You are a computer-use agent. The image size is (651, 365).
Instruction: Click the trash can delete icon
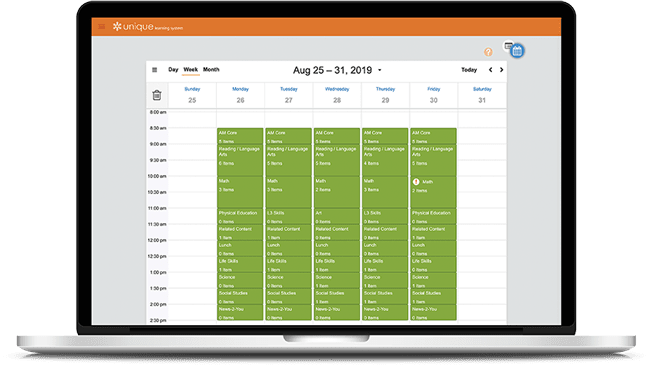[x=157, y=95]
